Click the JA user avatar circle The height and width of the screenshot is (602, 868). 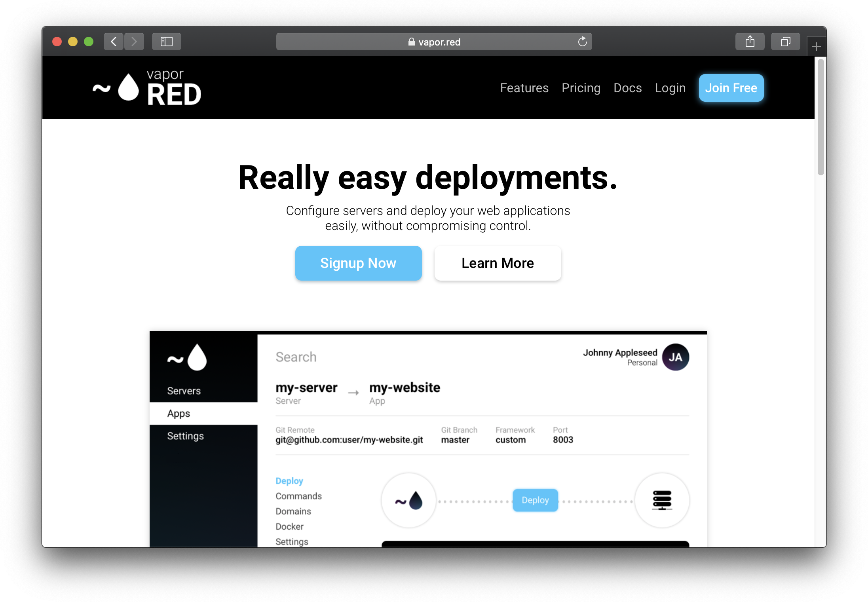675,357
